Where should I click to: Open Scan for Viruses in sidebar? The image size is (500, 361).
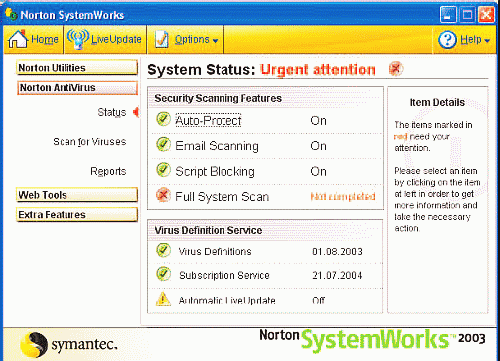coord(90,142)
